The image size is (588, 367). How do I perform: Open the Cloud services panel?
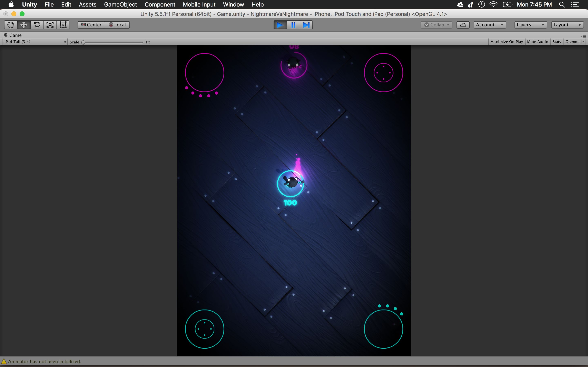tap(463, 25)
